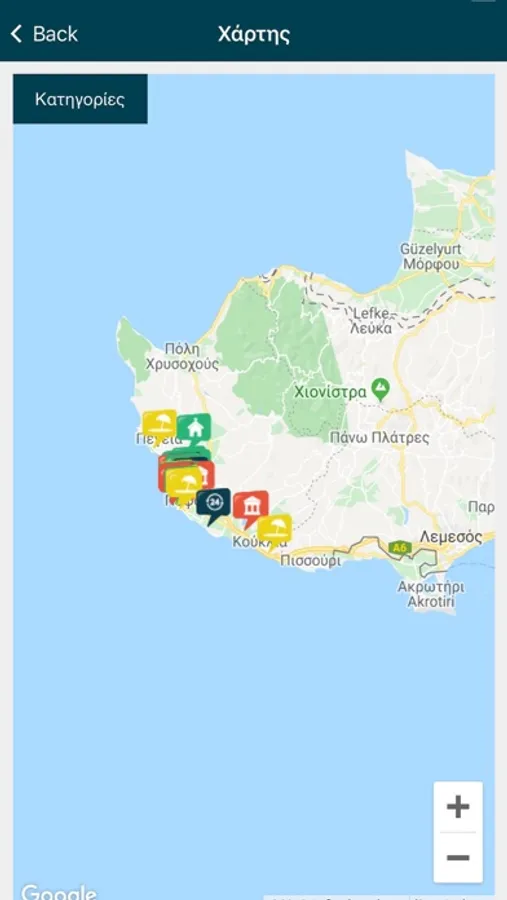Tap the Back arrow chevron

click(16, 34)
